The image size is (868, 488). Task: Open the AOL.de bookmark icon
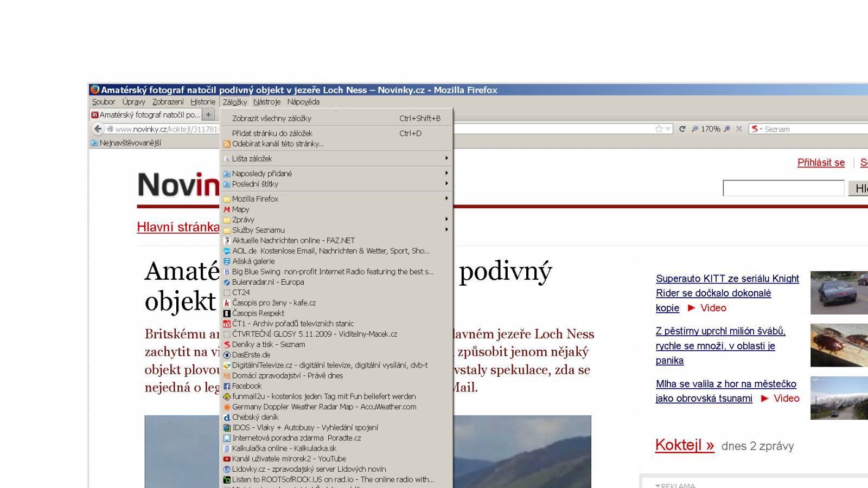[227, 251]
